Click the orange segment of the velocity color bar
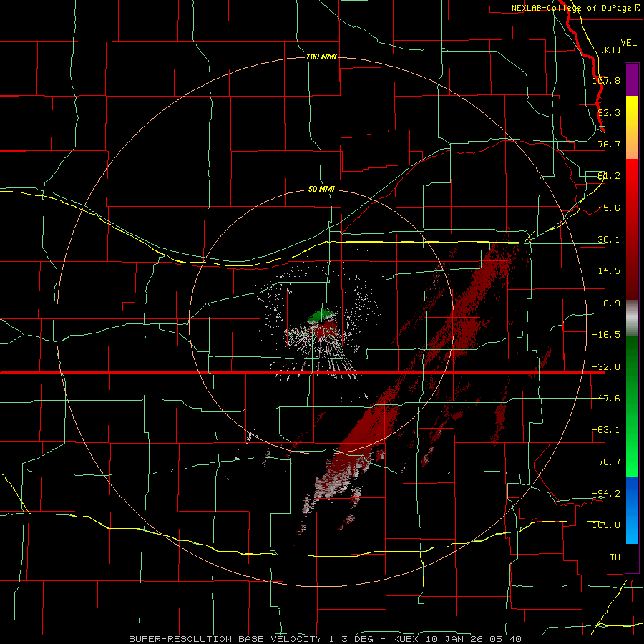Image resolution: width=644 pixels, height=644 pixels. 632,143
